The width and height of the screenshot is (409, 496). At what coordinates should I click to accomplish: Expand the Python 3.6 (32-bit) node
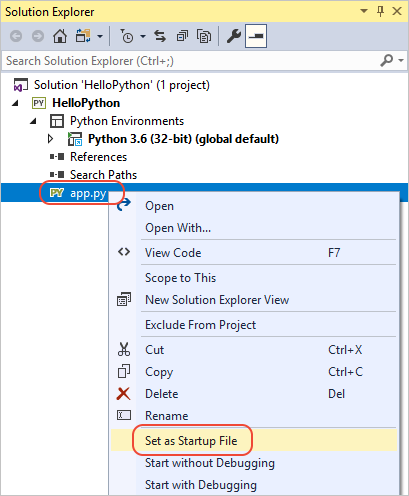pos(50,139)
